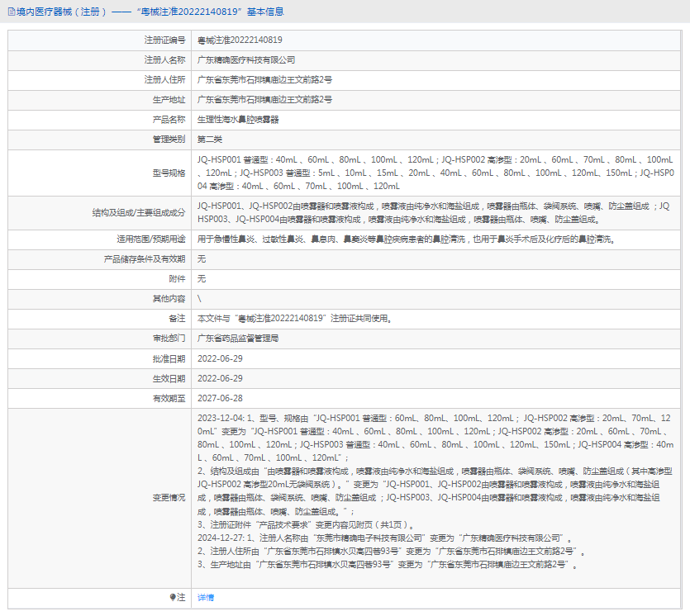Click the 批准日期 label cell
Image resolution: width=690 pixels, height=616 pixels.
tap(99, 359)
